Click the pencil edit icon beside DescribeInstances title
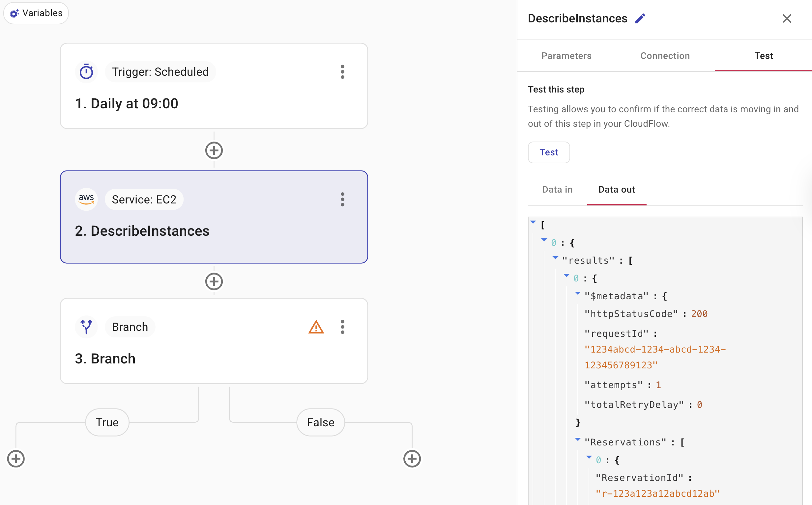 [x=640, y=19]
